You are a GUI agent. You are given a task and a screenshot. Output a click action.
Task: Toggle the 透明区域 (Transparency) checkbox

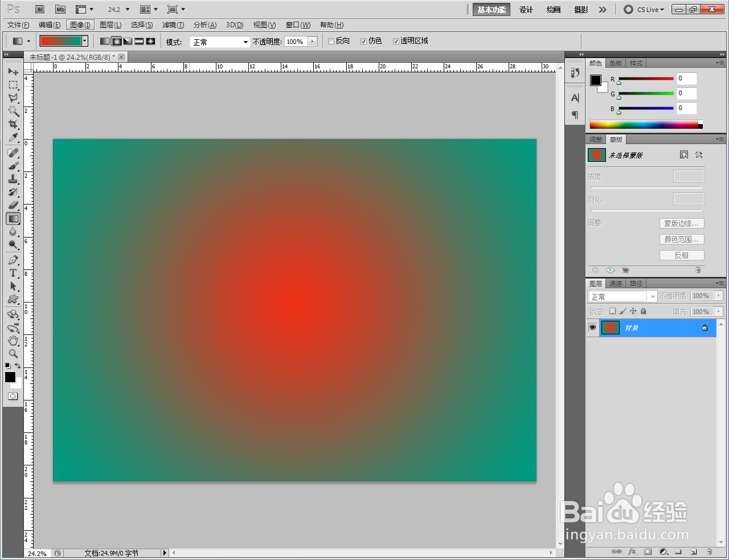click(396, 41)
